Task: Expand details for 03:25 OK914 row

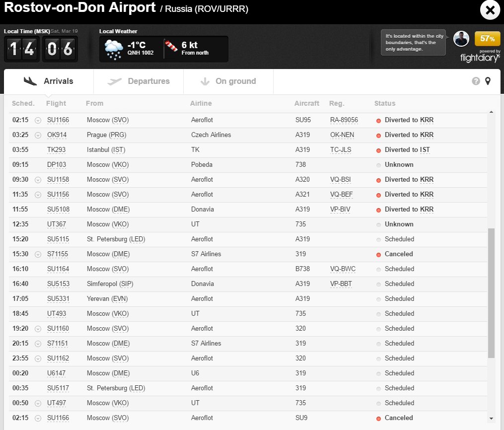Action: [38, 135]
